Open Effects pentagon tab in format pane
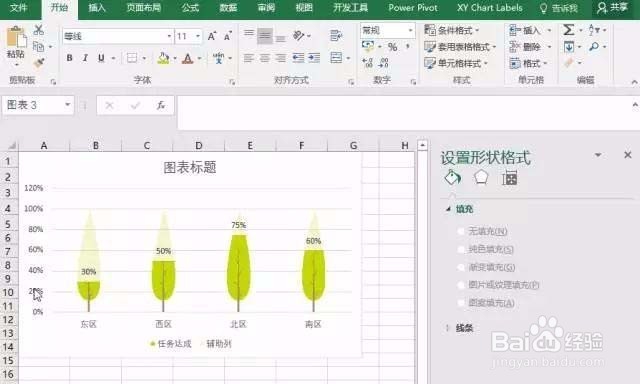The height and width of the screenshot is (384, 640). pyautogui.click(x=481, y=178)
